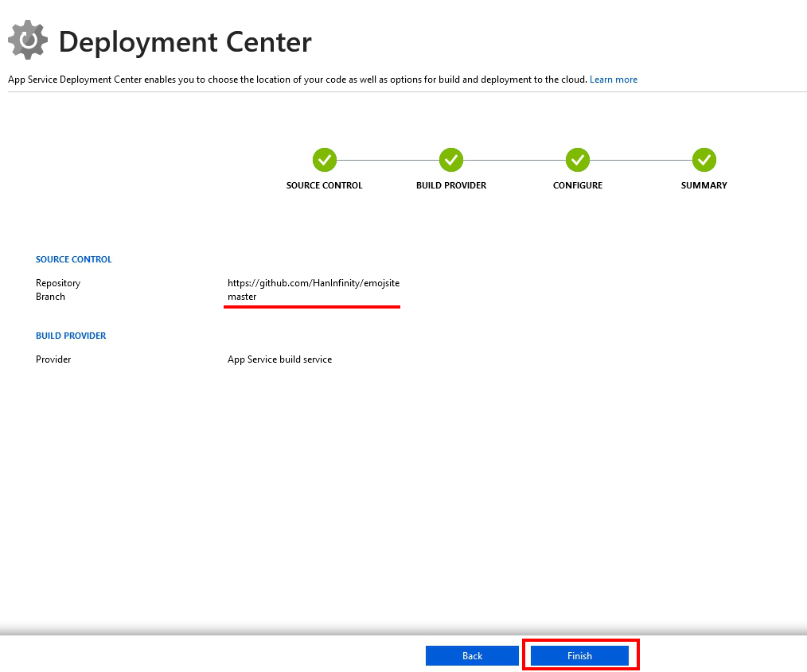This screenshot has width=807, height=672.
Task: Select the BUILD PROVIDER step label
Action: tap(451, 185)
